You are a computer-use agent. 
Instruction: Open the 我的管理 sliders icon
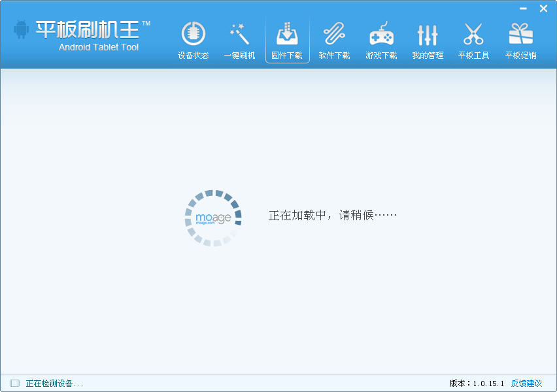(x=428, y=33)
